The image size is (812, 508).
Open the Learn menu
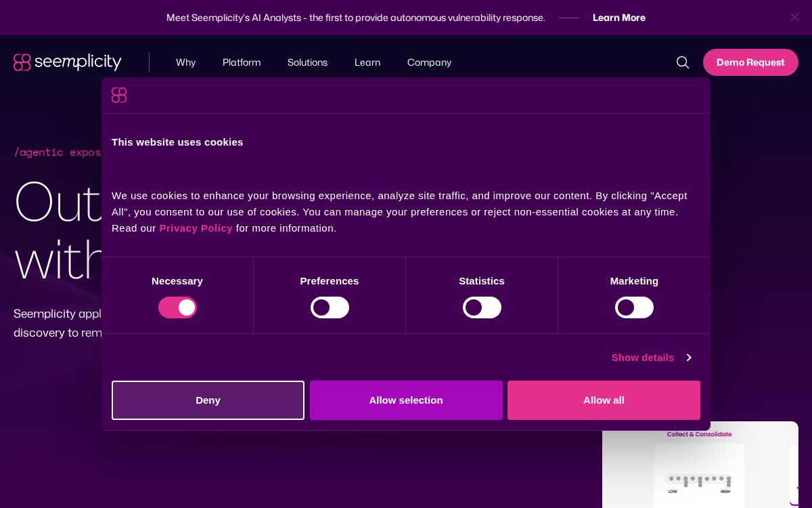point(367,62)
